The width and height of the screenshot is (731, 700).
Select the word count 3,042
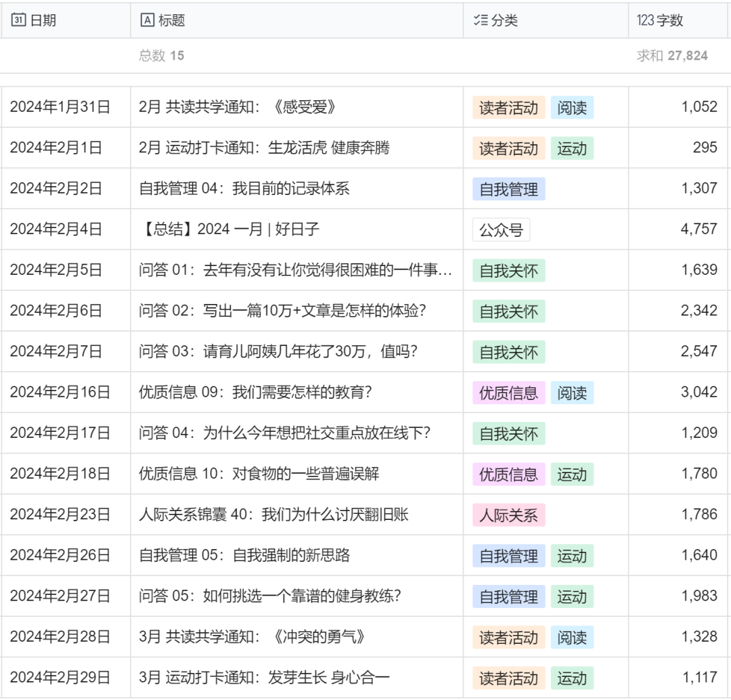tap(699, 392)
